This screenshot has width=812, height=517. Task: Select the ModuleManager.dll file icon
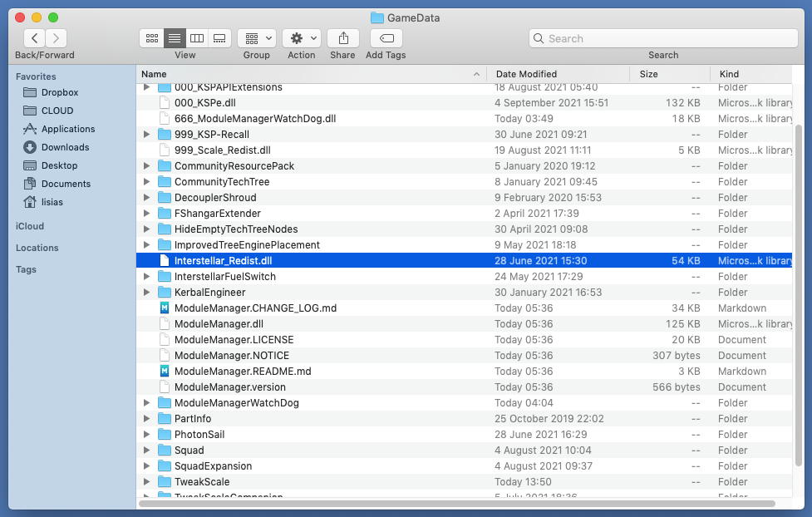pyautogui.click(x=165, y=324)
